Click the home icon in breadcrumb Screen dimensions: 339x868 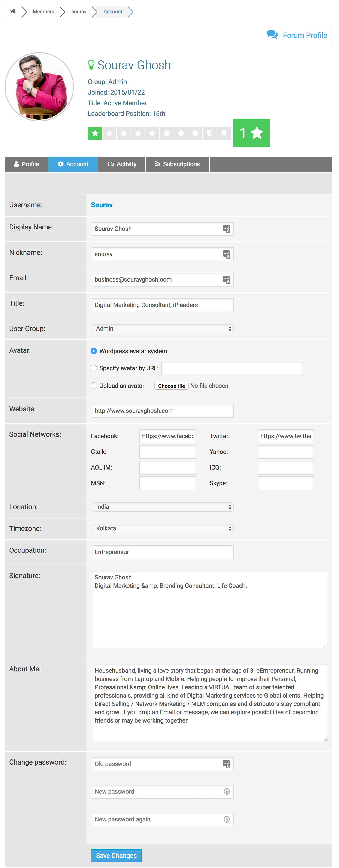click(12, 12)
